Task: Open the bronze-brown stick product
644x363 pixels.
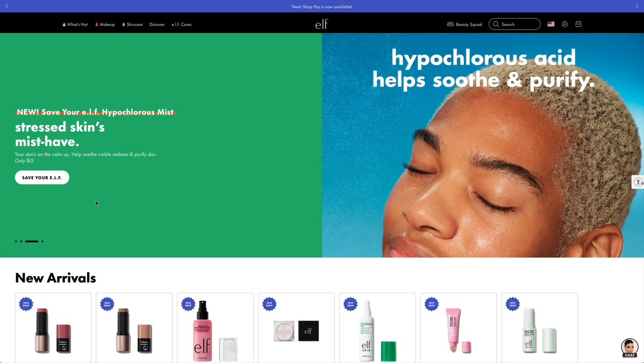Action: (134, 328)
